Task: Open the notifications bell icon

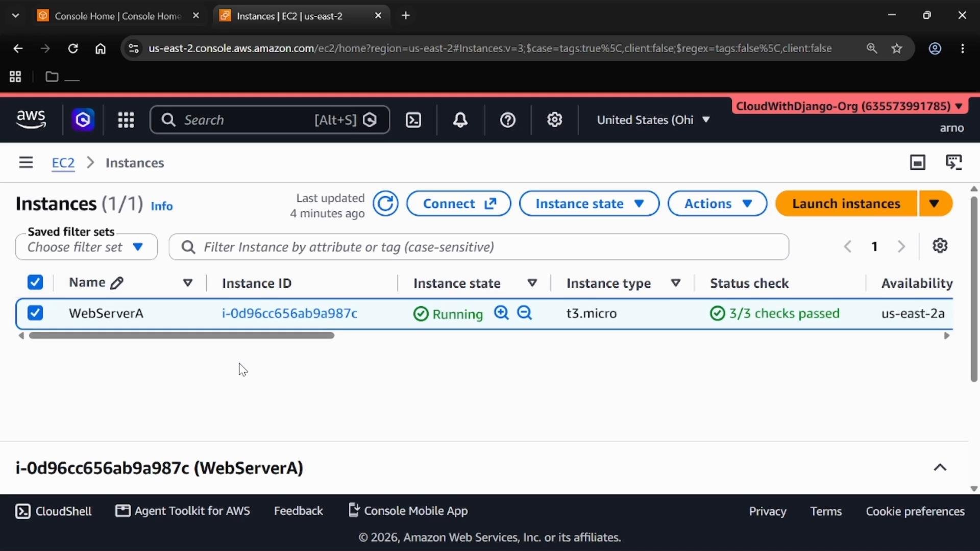Action: [x=460, y=120]
